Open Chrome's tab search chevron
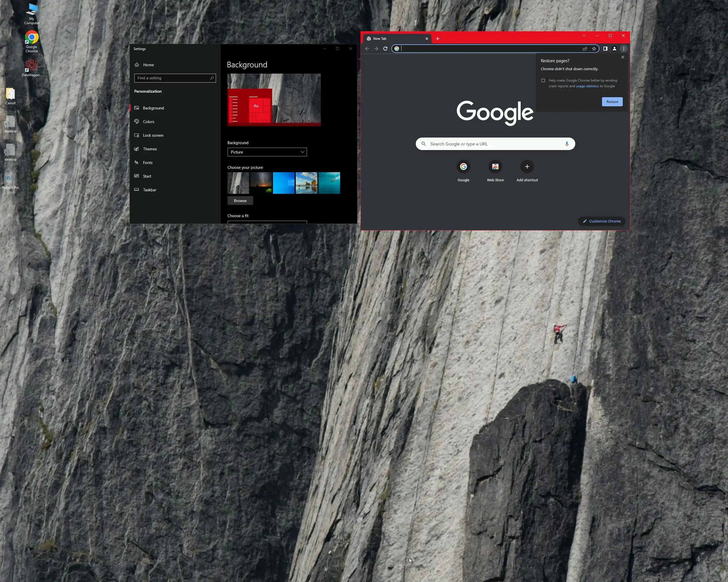This screenshot has width=728, height=582. tap(584, 36)
